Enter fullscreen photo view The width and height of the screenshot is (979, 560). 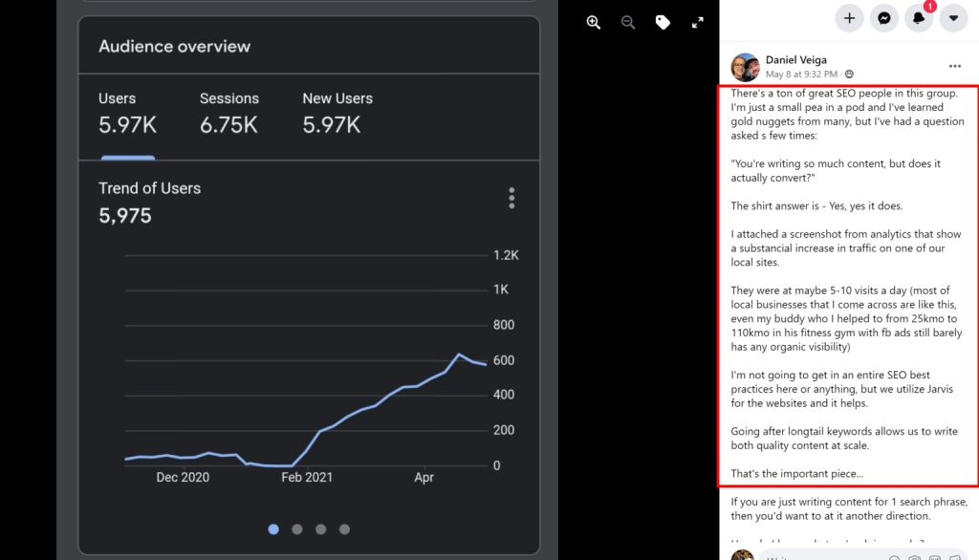coord(697,23)
